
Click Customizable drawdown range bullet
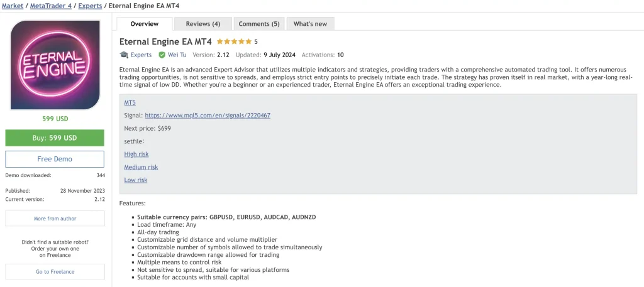click(208, 254)
